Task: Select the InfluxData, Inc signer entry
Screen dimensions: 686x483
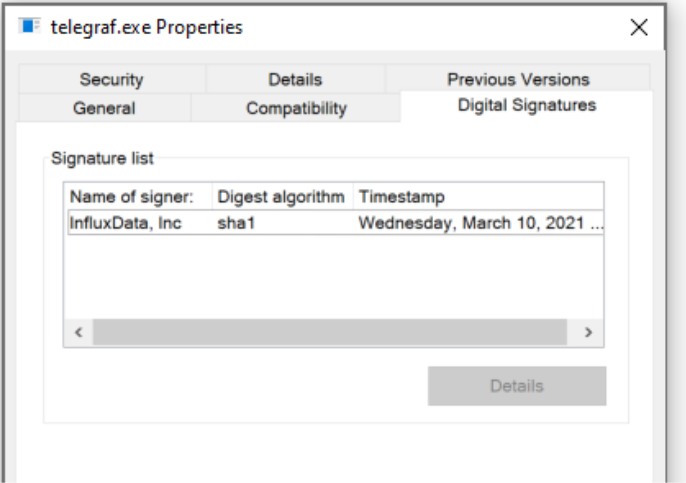Action: click(x=126, y=222)
